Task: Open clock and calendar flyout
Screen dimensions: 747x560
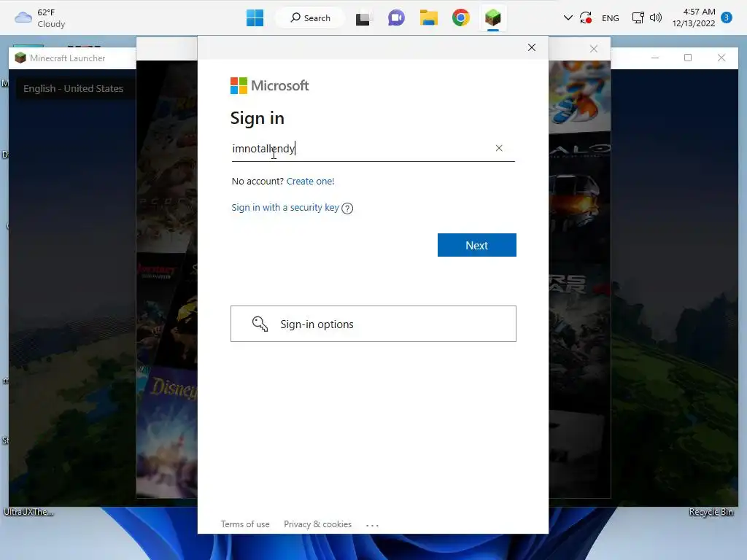Action: click(x=694, y=17)
